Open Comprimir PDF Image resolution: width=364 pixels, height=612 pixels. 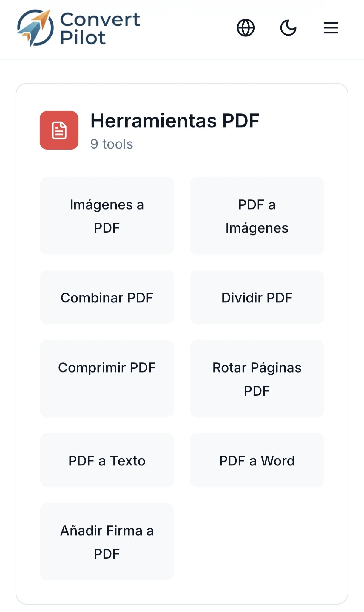point(107,379)
